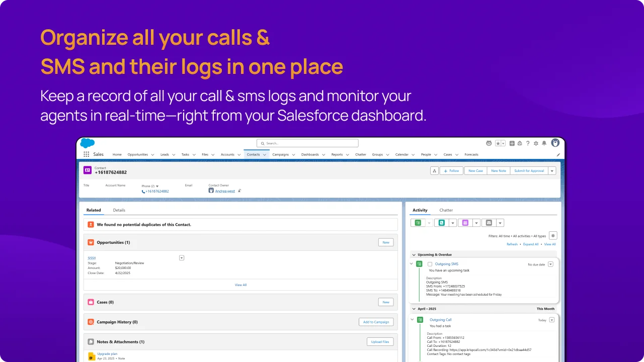Open the Accounts navigation tab
644x362 pixels.
click(227, 155)
